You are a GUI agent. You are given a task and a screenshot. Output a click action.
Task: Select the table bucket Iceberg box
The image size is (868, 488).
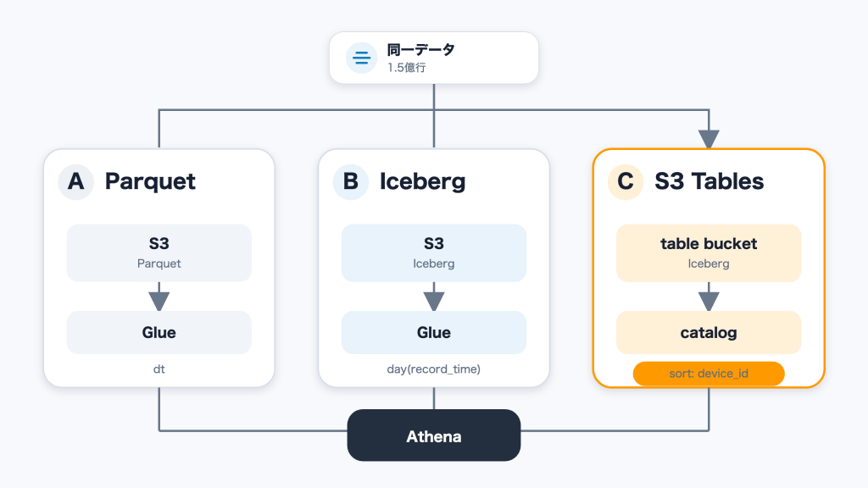pos(709,252)
